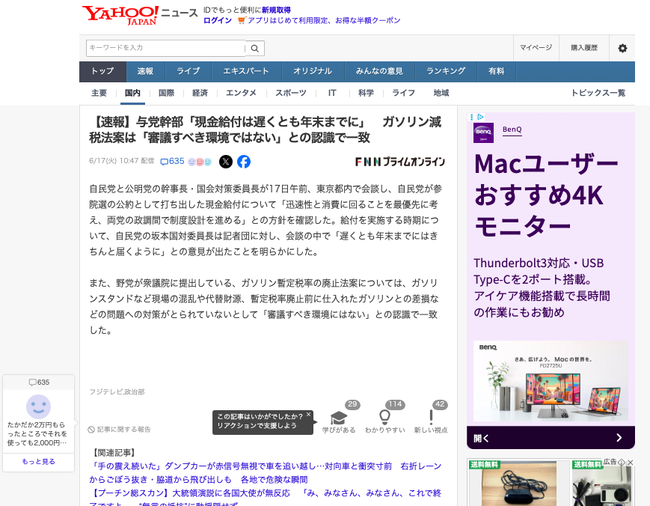
Task: Open the half-price coupon promo link
Action: coord(324,20)
